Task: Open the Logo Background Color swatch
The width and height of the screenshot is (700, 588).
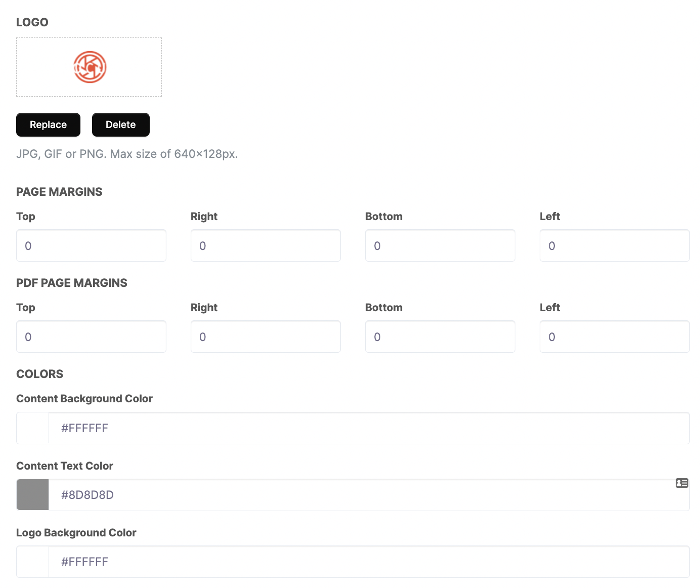Action: 33,562
